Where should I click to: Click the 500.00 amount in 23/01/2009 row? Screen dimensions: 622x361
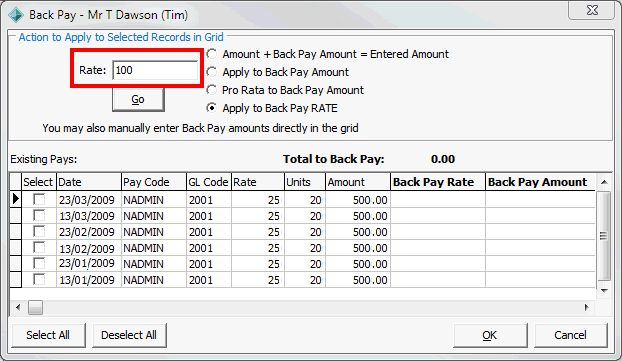coord(358,264)
